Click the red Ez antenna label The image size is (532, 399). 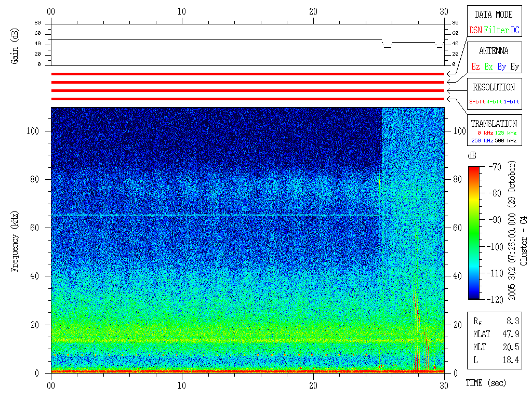point(476,66)
